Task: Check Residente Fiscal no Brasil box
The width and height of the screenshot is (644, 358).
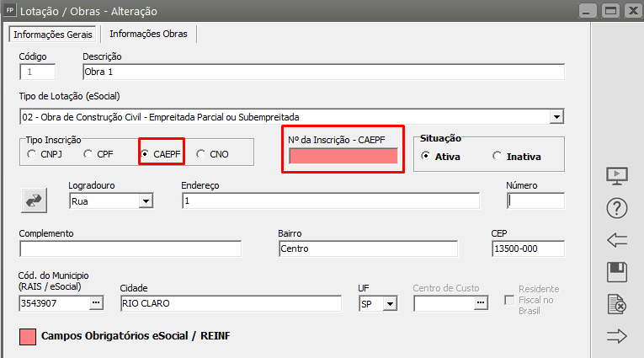Action: (x=508, y=301)
